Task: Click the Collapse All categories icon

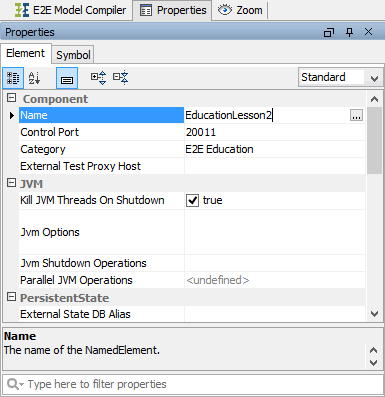Action: point(120,78)
